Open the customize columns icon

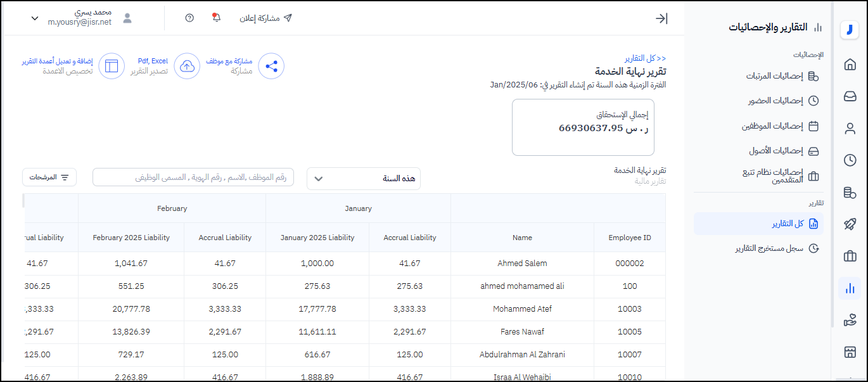coord(112,66)
